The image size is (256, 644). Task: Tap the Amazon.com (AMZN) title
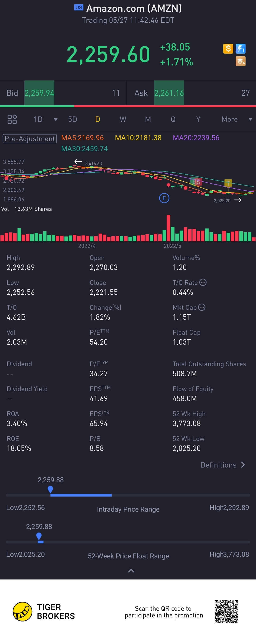click(134, 8)
